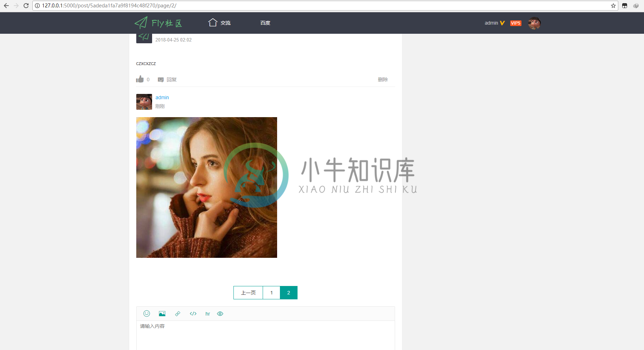Click the czxcxzcz comment text
Image resolution: width=644 pixels, height=350 pixels.
point(146,64)
